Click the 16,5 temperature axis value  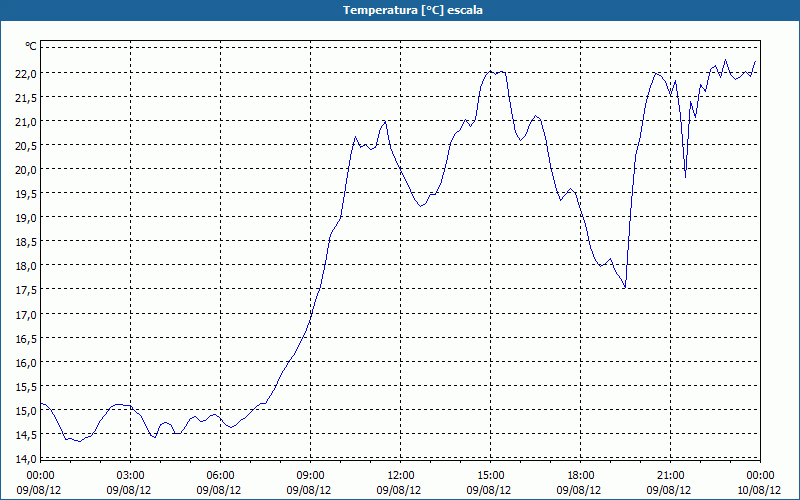tap(26, 339)
